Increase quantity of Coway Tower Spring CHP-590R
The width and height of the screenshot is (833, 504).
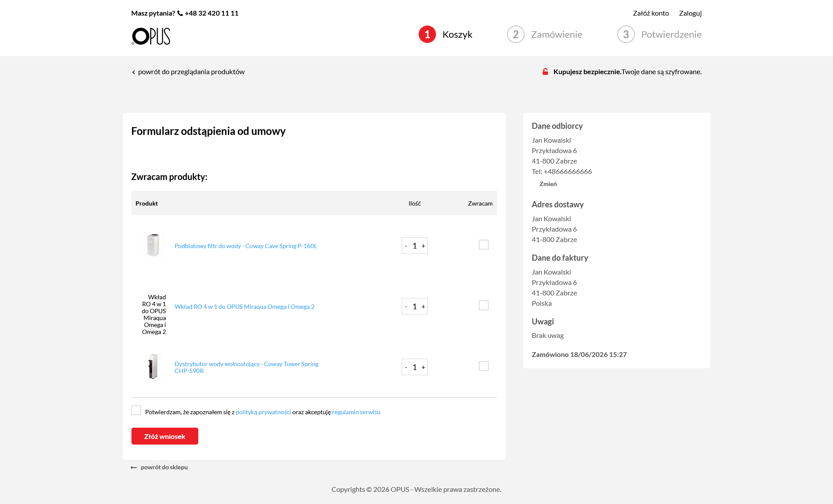pos(423,367)
